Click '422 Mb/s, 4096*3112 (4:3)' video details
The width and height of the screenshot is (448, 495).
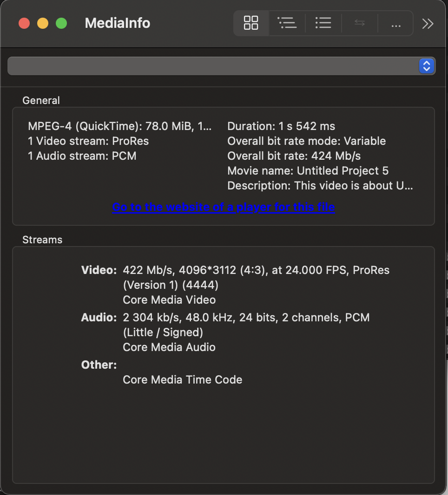pyautogui.click(x=256, y=270)
